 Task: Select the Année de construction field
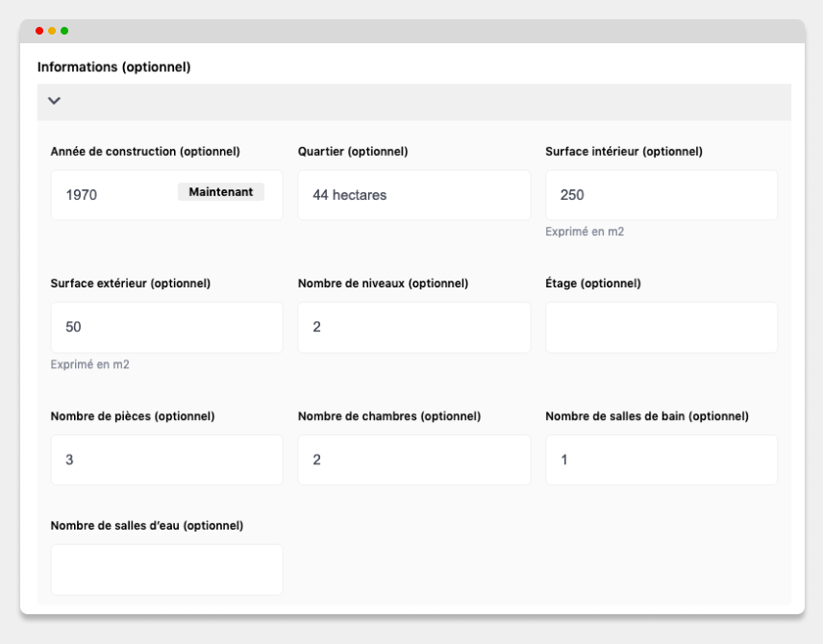(167, 195)
